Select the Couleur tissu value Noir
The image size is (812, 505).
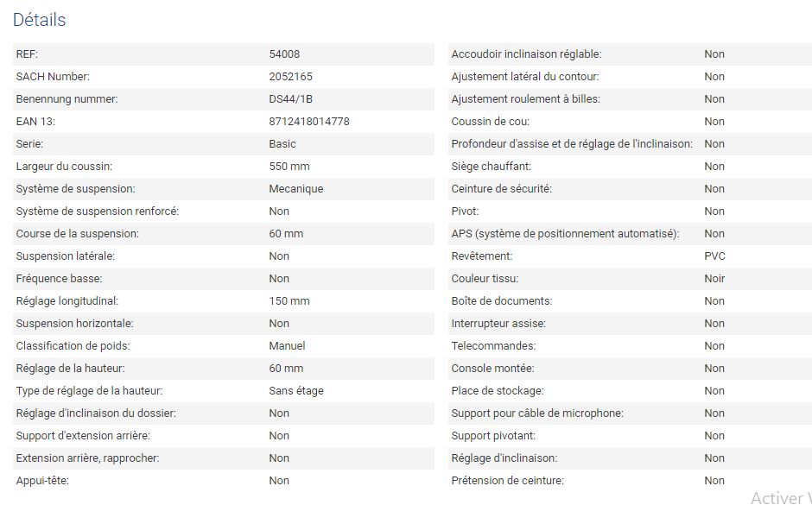click(714, 279)
